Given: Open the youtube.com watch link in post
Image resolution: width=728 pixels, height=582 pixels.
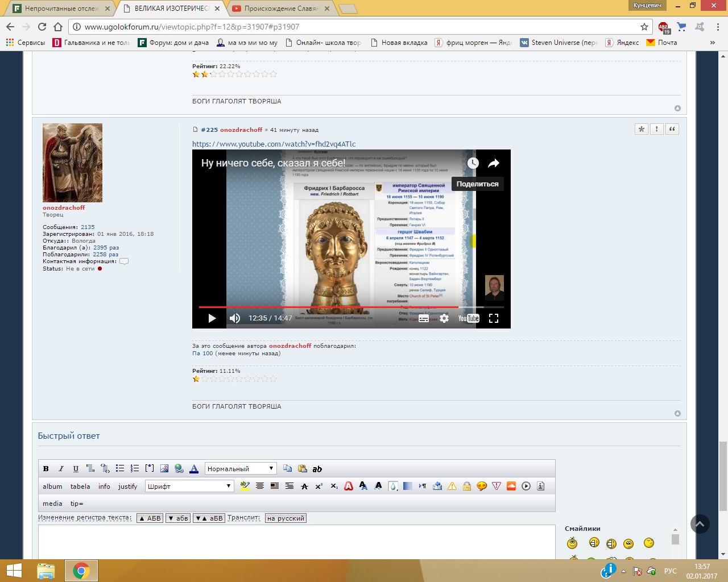Looking at the screenshot, I should (x=274, y=144).
